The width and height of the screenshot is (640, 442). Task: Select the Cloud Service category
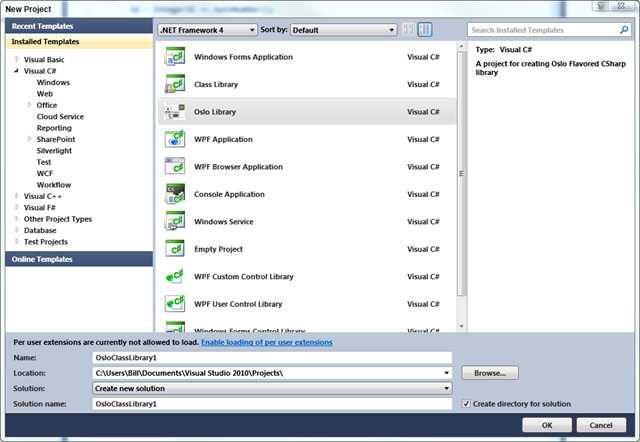pyautogui.click(x=60, y=117)
